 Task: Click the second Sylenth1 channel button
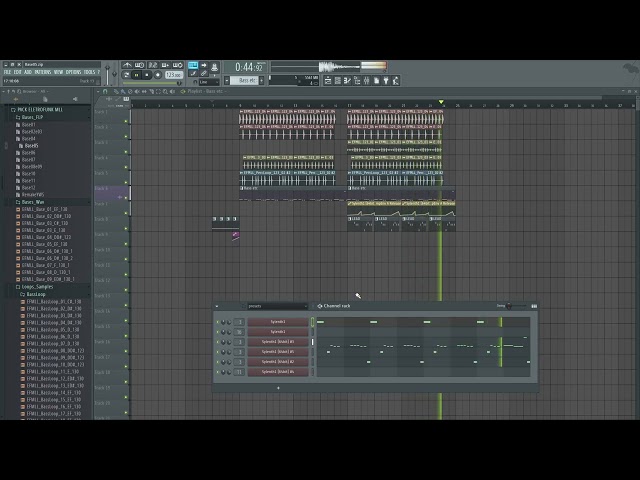tap(278, 332)
